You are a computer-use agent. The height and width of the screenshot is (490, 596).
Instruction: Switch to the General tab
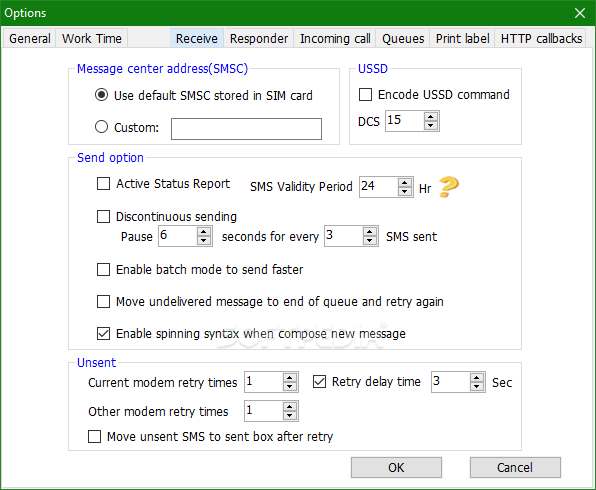pyautogui.click(x=30, y=38)
